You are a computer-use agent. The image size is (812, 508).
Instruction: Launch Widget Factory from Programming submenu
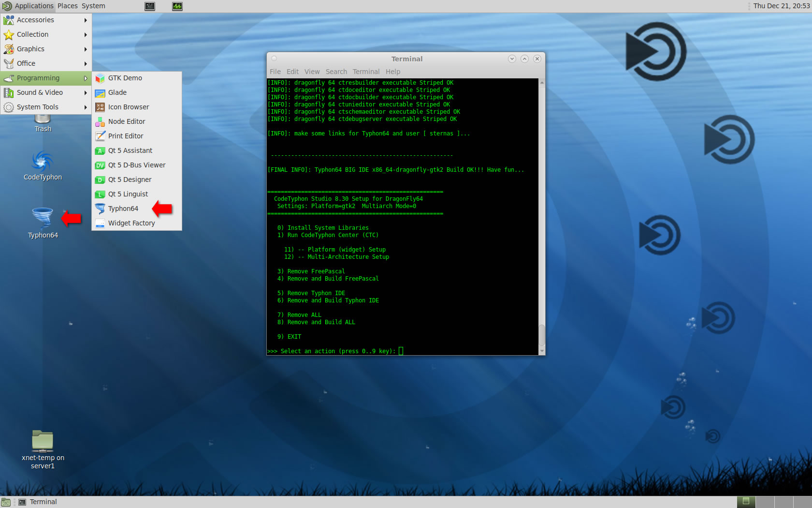pos(137,224)
